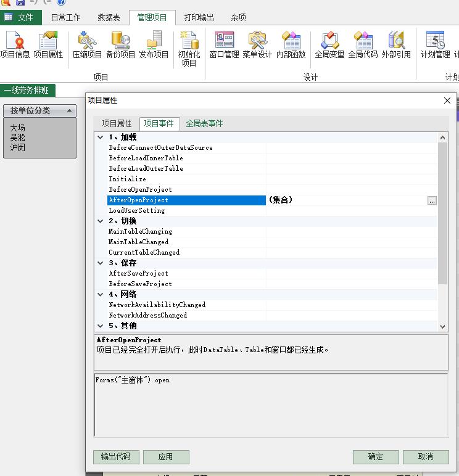Open the 数据表 ribbon tab
This screenshot has height=476, width=459.
click(109, 17)
